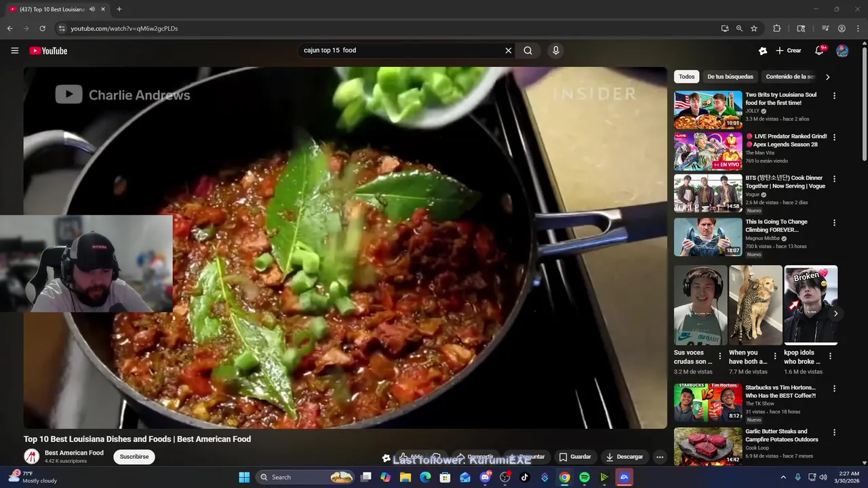Toggle volume from system tray speaker
868x488 pixels.
point(823,477)
